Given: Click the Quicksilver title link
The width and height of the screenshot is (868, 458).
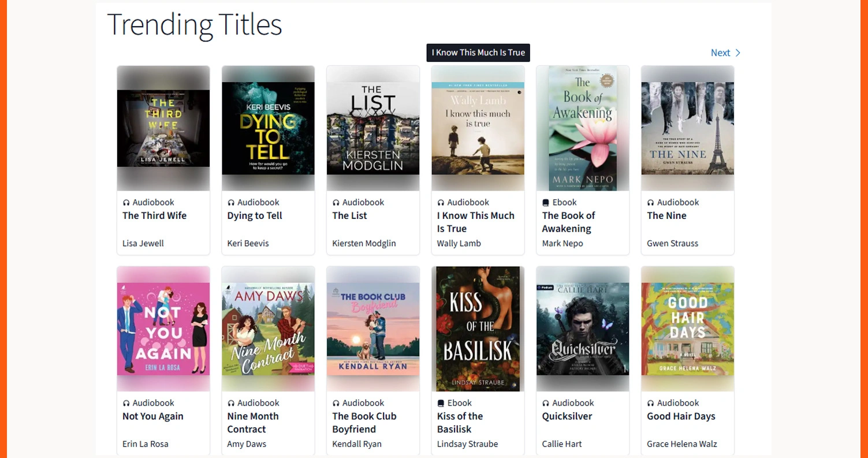Looking at the screenshot, I should tap(567, 416).
